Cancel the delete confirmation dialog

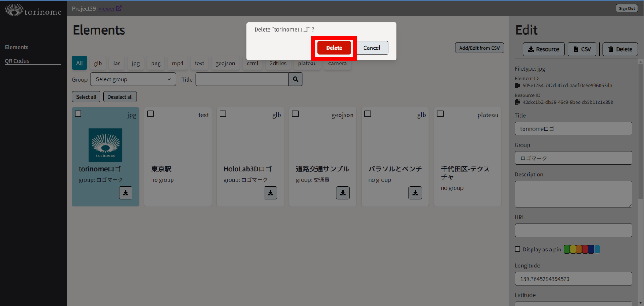point(372,48)
